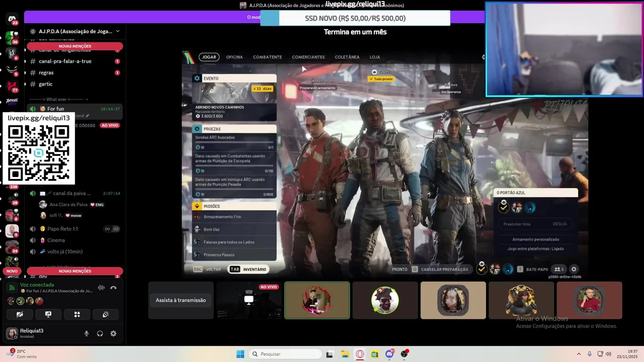Open the weather widget showing 20°C
Image resolution: width=644 pixels, height=362 pixels.
pyautogui.click(x=23, y=354)
